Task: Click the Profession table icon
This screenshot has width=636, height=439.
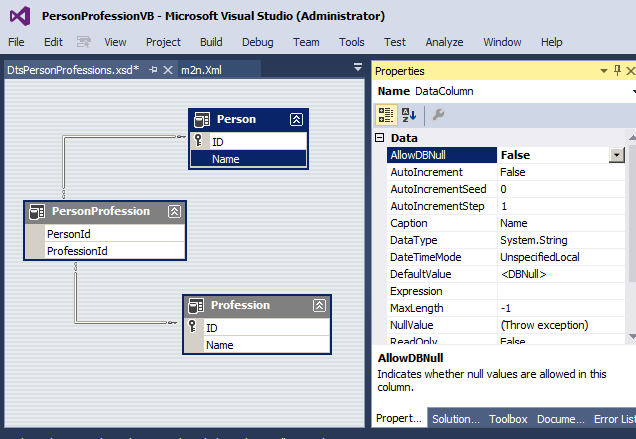Action: pos(196,306)
